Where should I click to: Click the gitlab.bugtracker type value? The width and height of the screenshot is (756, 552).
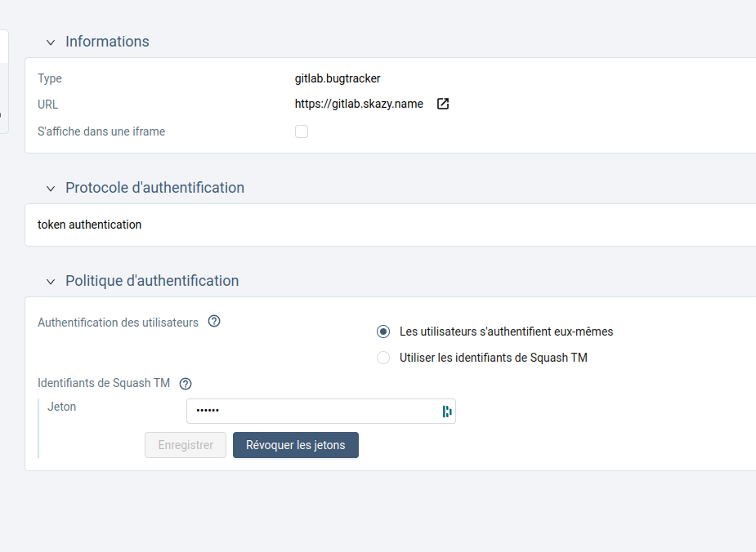(338, 79)
